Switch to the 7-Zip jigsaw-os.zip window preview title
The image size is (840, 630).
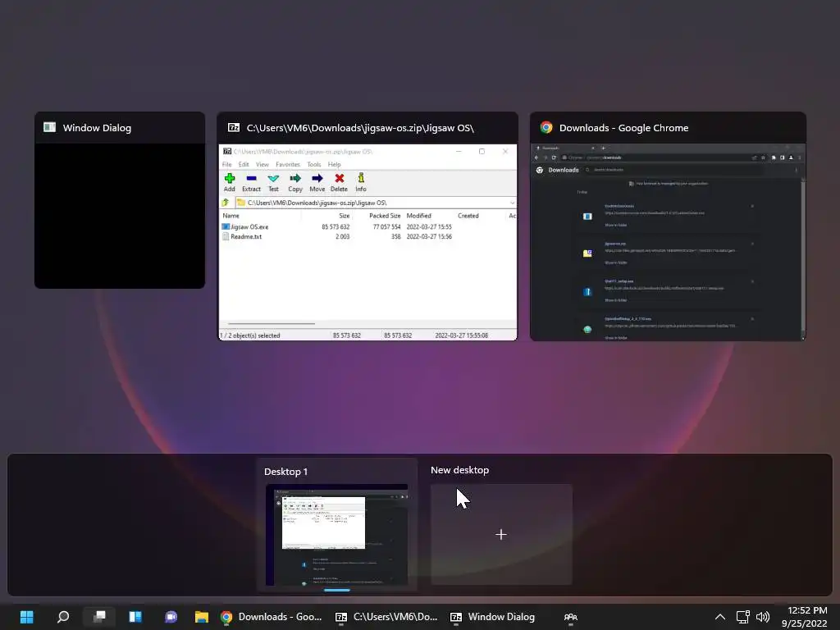360,128
